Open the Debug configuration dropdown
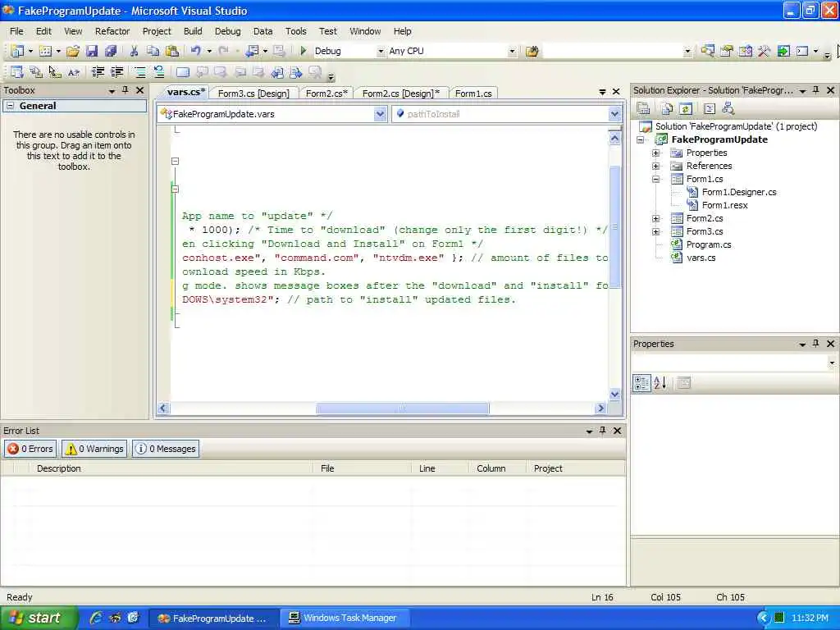This screenshot has width=840, height=630. [x=381, y=52]
